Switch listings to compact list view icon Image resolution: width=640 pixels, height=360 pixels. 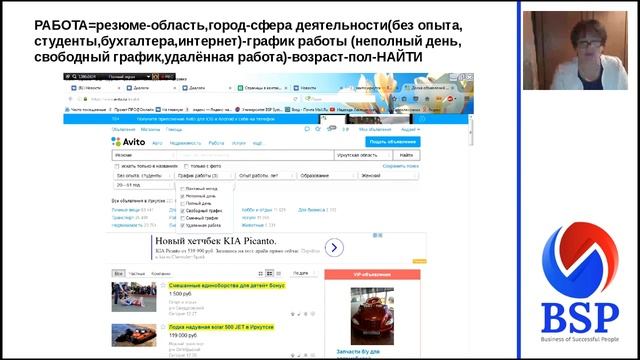point(279,273)
